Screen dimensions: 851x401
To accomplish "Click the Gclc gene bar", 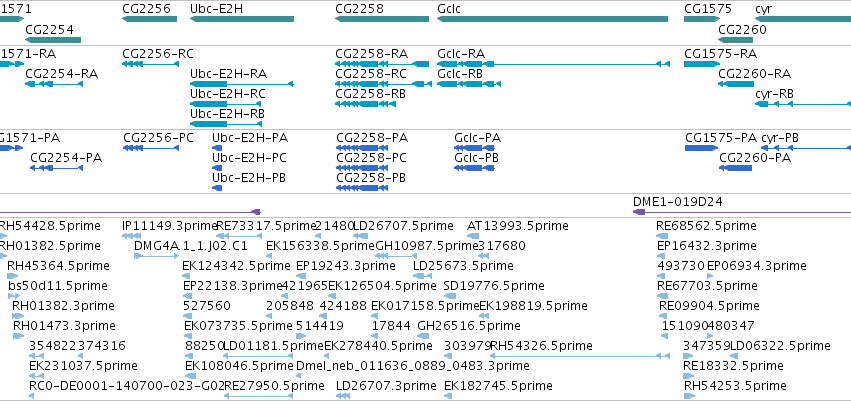I will click(x=552, y=19).
